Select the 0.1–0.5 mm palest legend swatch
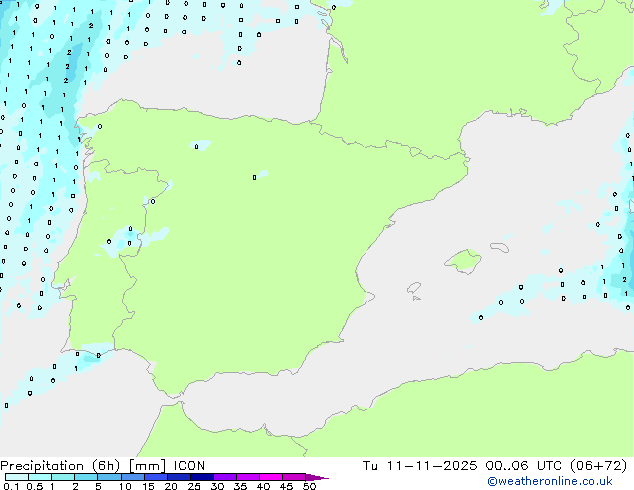 17,477
